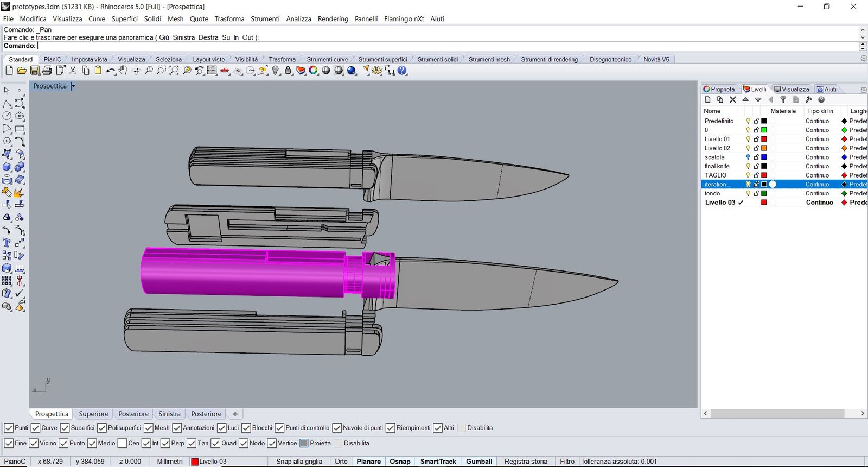Select the Circle tool in left sidebar
Screen dimensions: 868x467
(x=7, y=116)
